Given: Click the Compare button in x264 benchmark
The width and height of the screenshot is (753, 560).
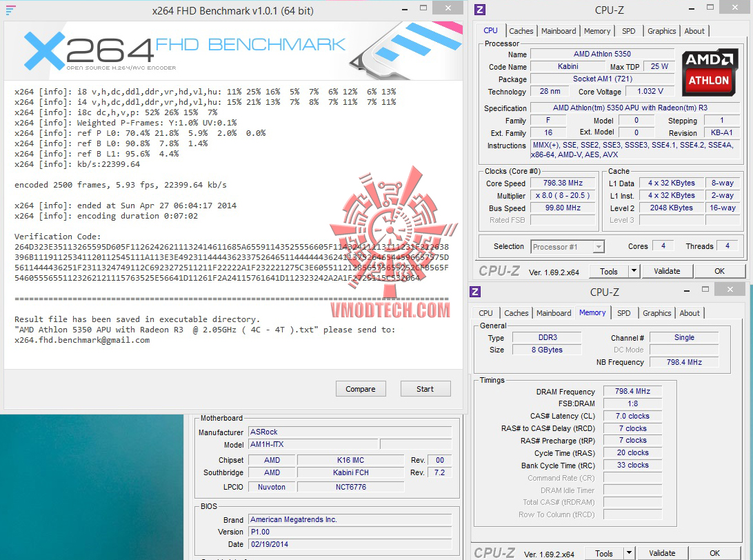Looking at the screenshot, I should (361, 389).
